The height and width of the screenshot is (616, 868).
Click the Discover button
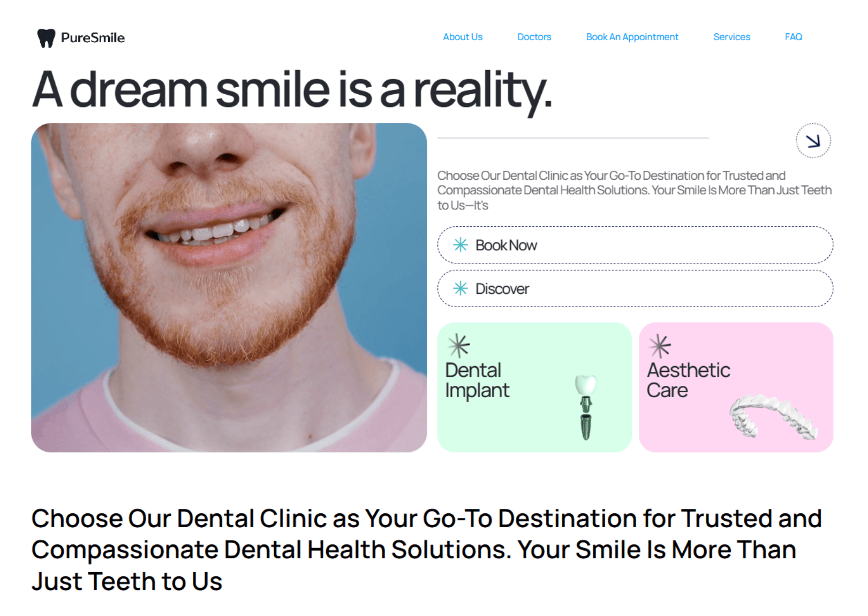click(x=635, y=288)
